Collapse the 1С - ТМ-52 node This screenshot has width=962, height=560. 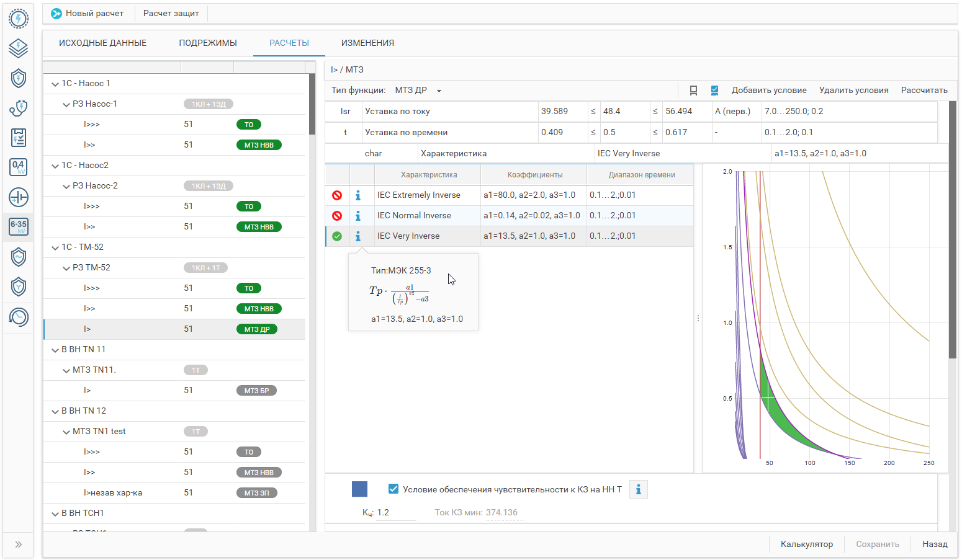tap(55, 247)
